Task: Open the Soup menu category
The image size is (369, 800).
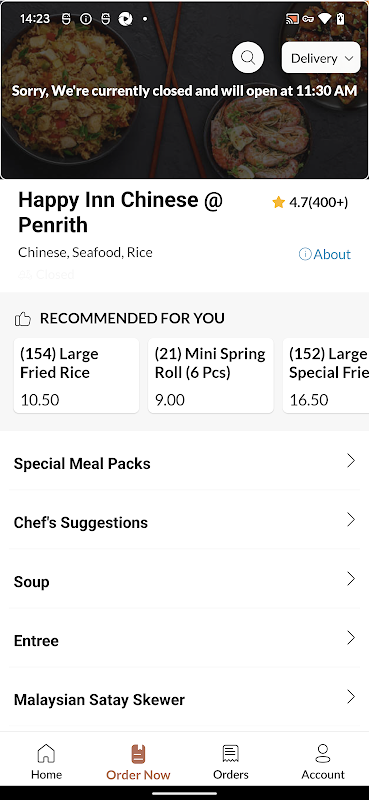Action: (184, 581)
